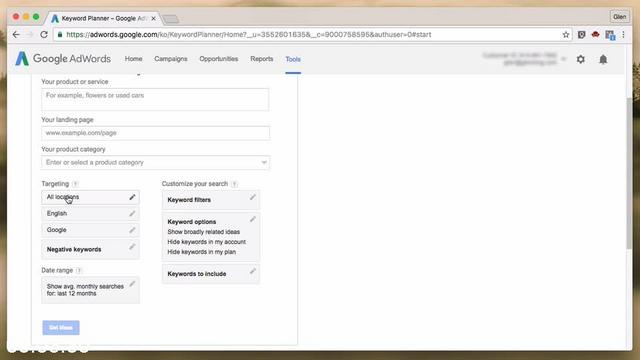Screen dimensions: 640x360
Task: Go to the Home tab
Action: [133, 59]
